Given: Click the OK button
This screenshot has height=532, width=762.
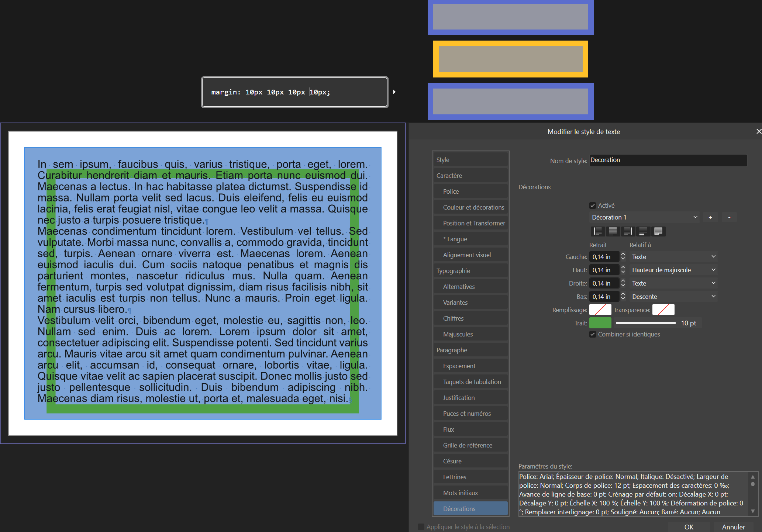Looking at the screenshot, I should [x=689, y=527].
